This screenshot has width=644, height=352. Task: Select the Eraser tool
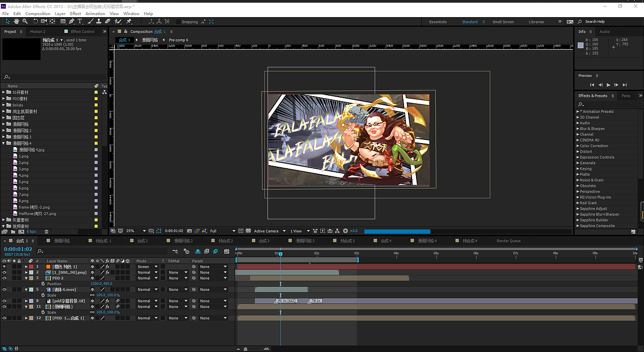tap(108, 22)
